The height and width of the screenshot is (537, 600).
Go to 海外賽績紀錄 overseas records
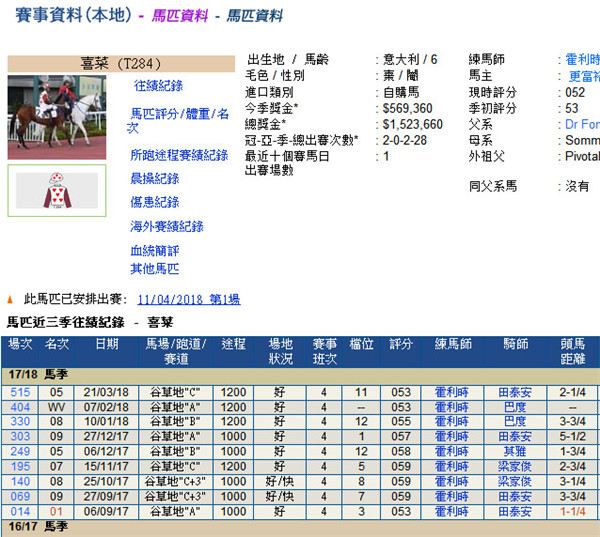tap(166, 226)
